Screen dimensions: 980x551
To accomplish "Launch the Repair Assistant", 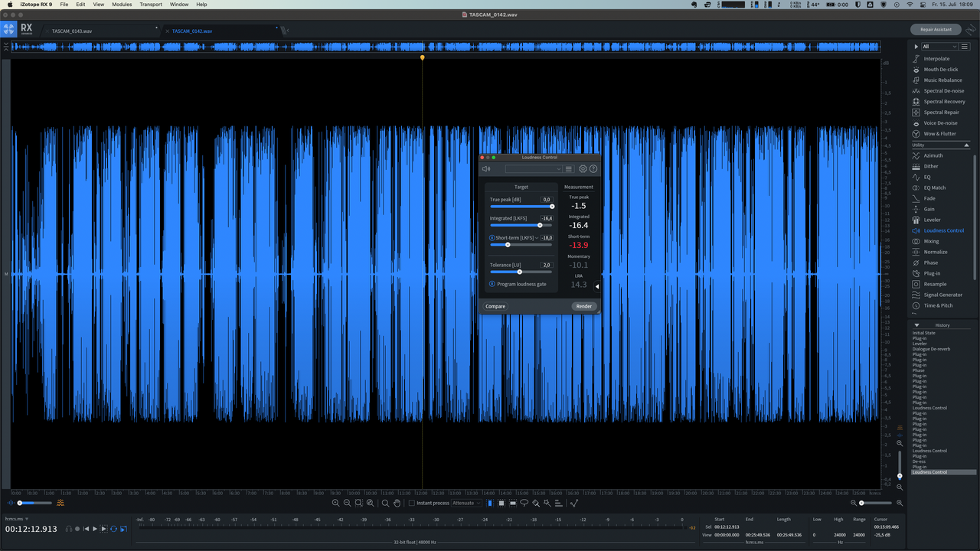I will [x=936, y=30].
